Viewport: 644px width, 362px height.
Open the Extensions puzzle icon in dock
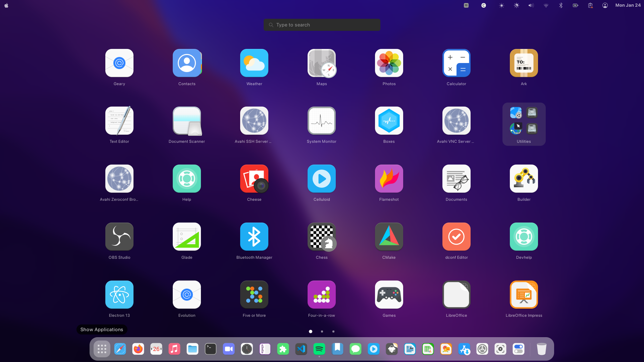pyautogui.click(x=283, y=349)
